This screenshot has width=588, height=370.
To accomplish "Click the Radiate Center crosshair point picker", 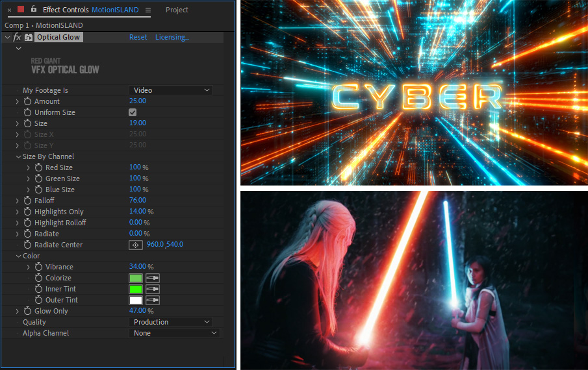I will (x=135, y=245).
